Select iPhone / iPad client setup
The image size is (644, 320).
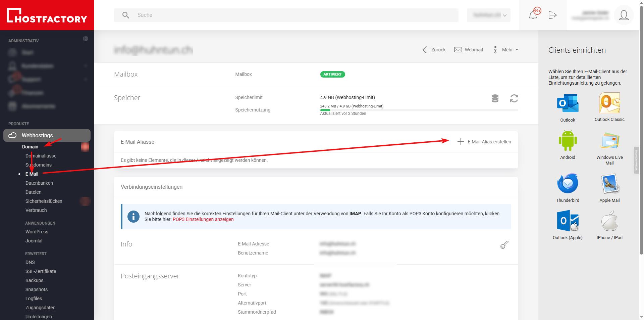coord(609,225)
